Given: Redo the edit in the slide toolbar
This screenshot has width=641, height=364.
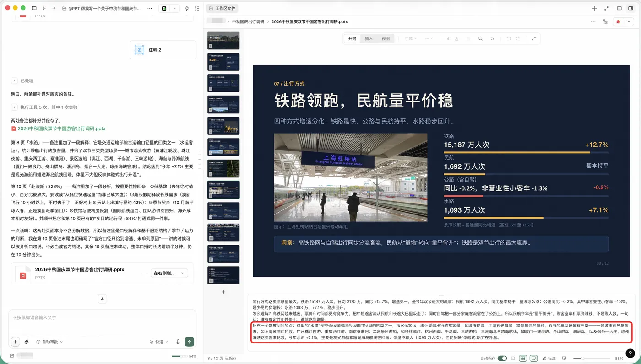Looking at the screenshot, I should pyautogui.click(x=518, y=39).
